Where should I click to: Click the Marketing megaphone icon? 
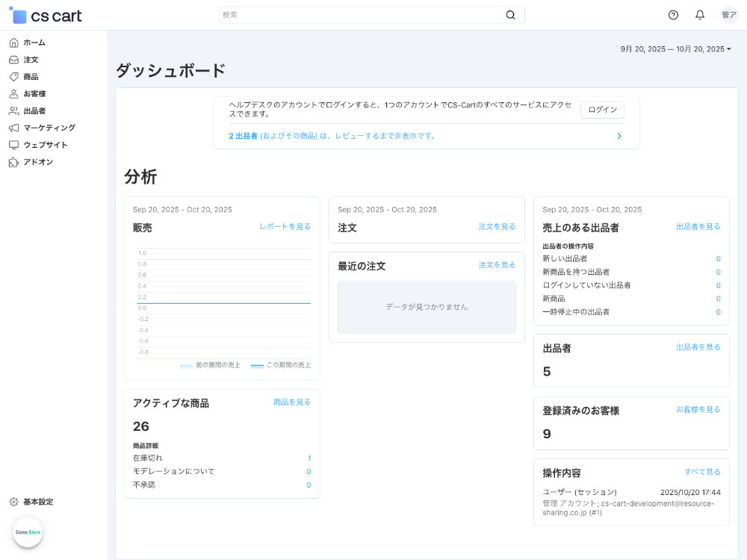[x=13, y=128]
